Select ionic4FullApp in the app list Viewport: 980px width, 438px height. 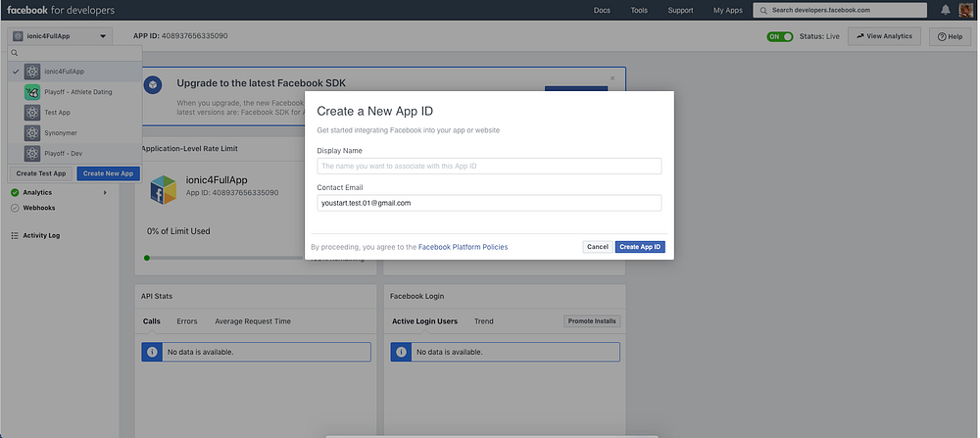(75, 72)
